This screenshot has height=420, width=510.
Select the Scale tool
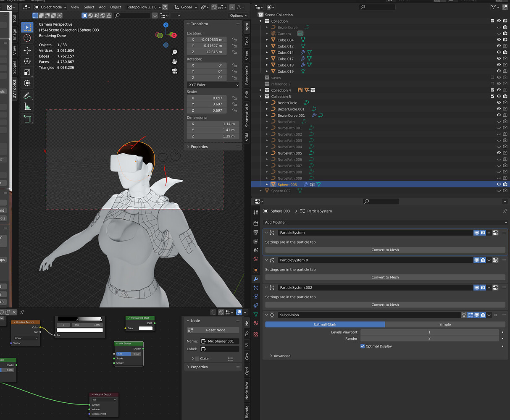27,72
